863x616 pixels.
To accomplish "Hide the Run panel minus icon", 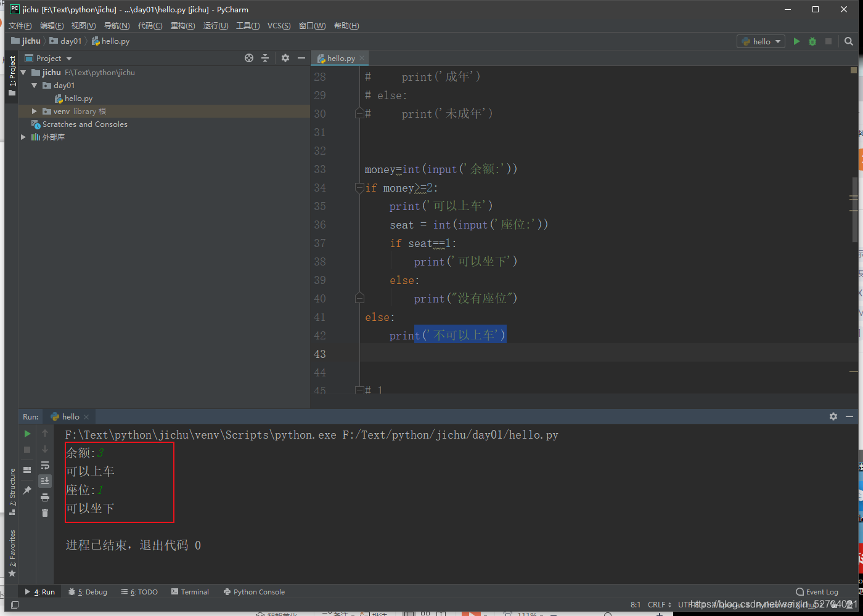I will coord(849,416).
